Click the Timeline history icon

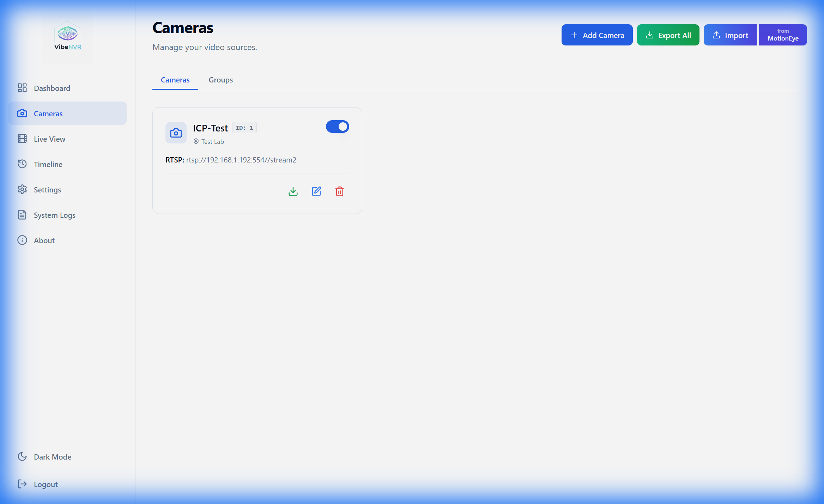[22, 164]
